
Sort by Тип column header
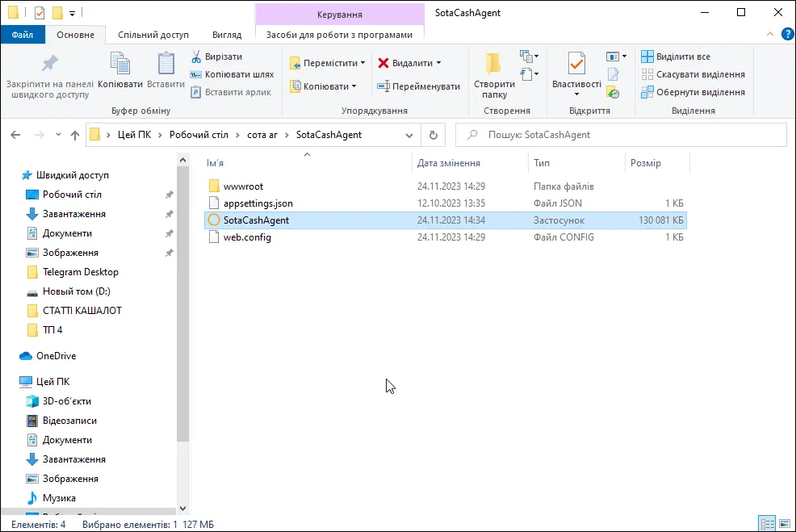(576, 163)
